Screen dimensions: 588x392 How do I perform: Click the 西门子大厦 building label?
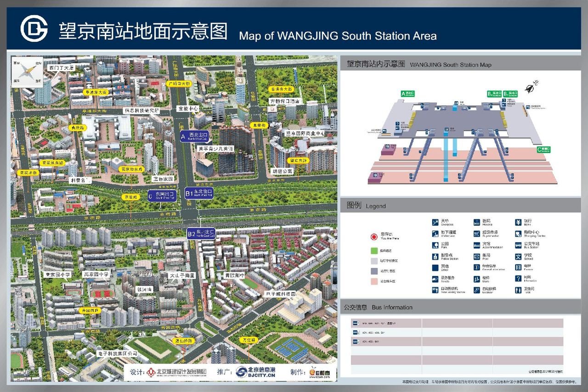pyautogui.click(x=62, y=67)
